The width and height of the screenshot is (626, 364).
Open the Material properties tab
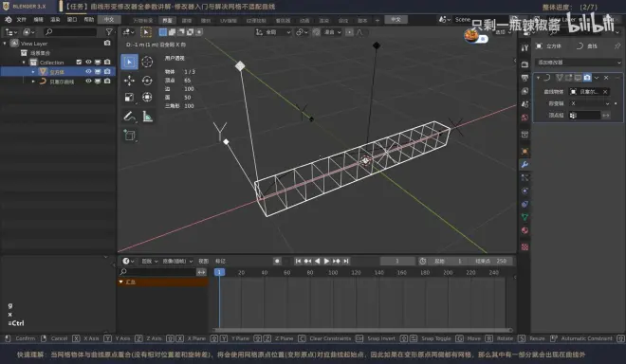click(x=525, y=230)
